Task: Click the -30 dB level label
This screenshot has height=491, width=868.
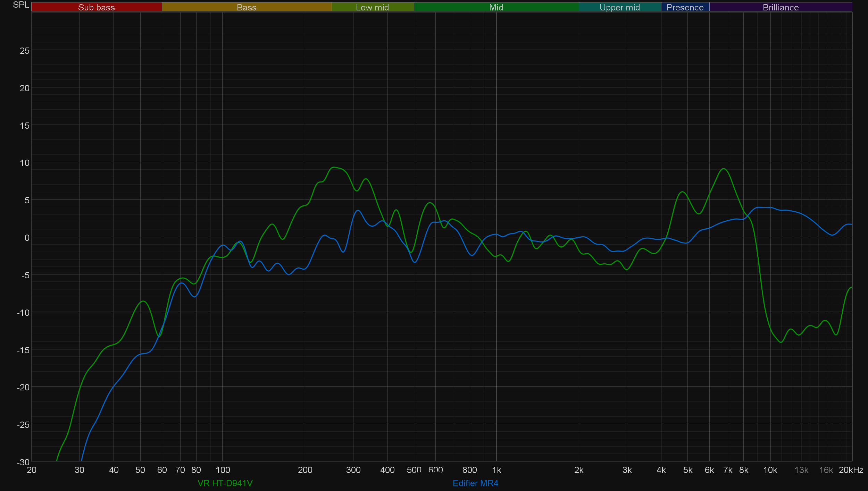Action: pyautogui.click(x=23, y=462)
